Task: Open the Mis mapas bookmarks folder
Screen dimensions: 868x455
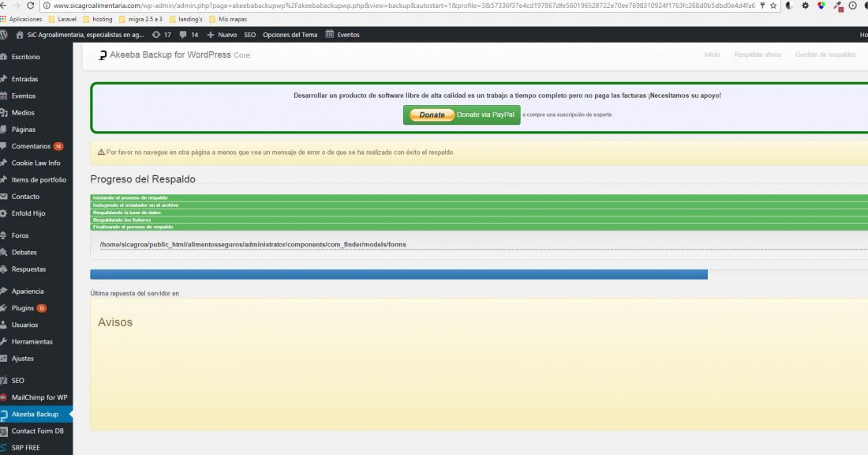Action: click(x=227, y=19)
